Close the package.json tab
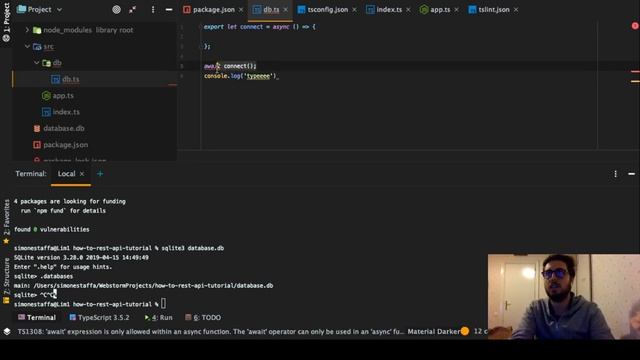The image size is (640, 360). (x=241, y=9)
